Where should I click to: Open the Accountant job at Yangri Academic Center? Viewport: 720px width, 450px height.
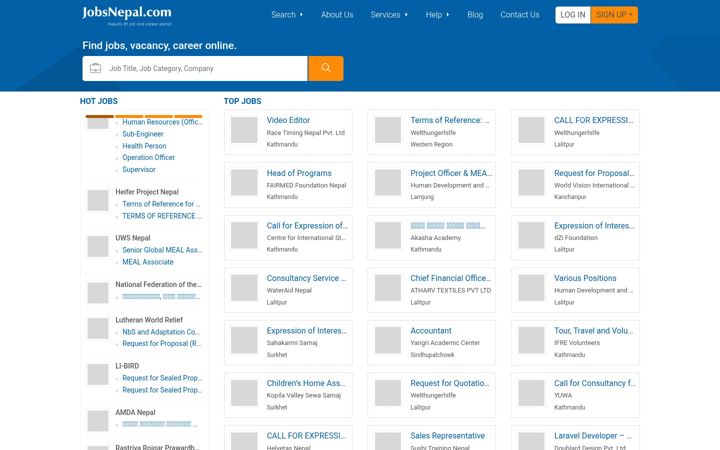click(431, 331)
